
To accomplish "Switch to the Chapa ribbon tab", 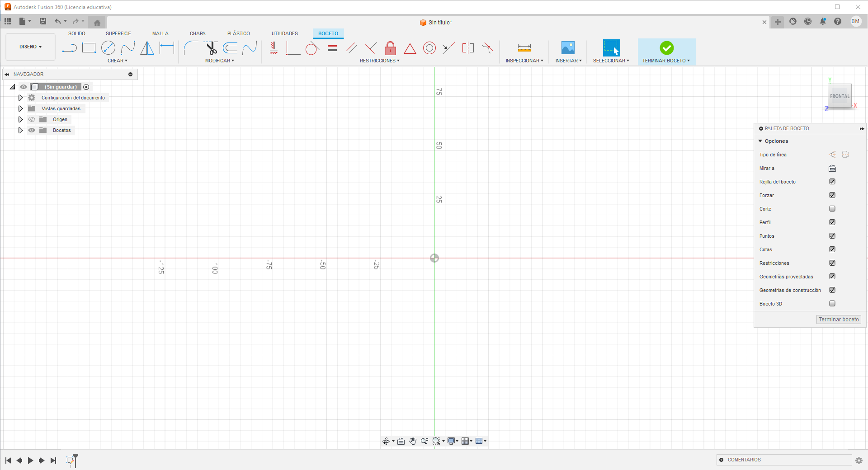I will coord(198,33).
